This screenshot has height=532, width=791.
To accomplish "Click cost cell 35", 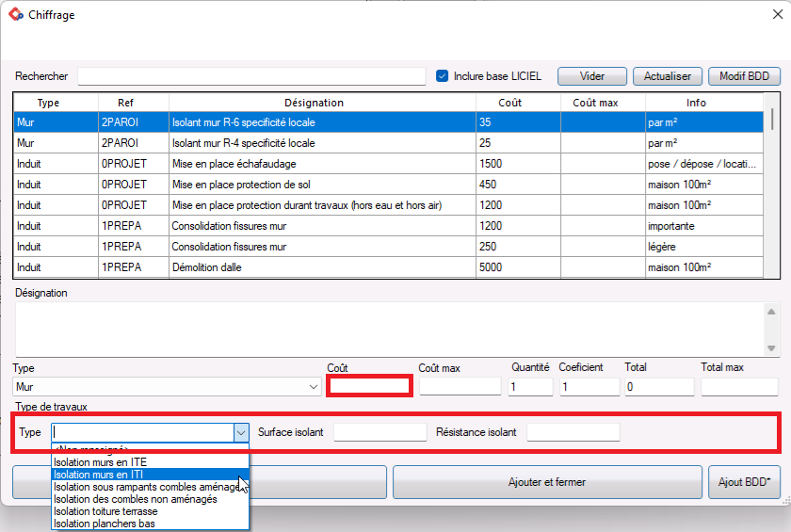I will point(518,122).
